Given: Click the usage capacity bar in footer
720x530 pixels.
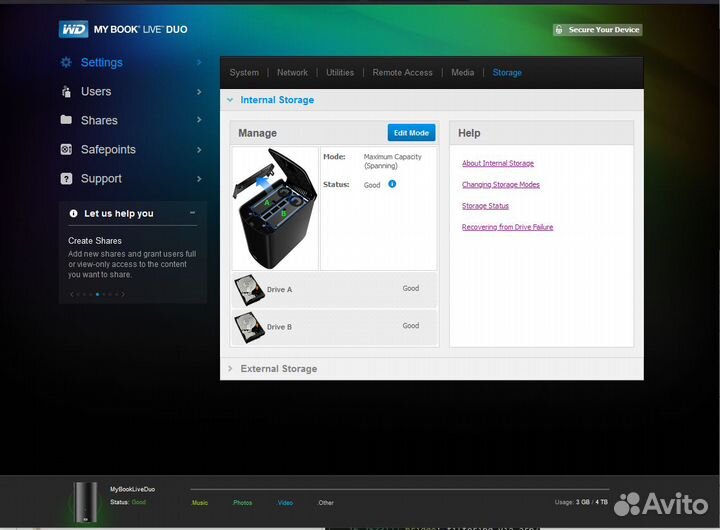Looking at the screenshot, I should tap(399, 490).
